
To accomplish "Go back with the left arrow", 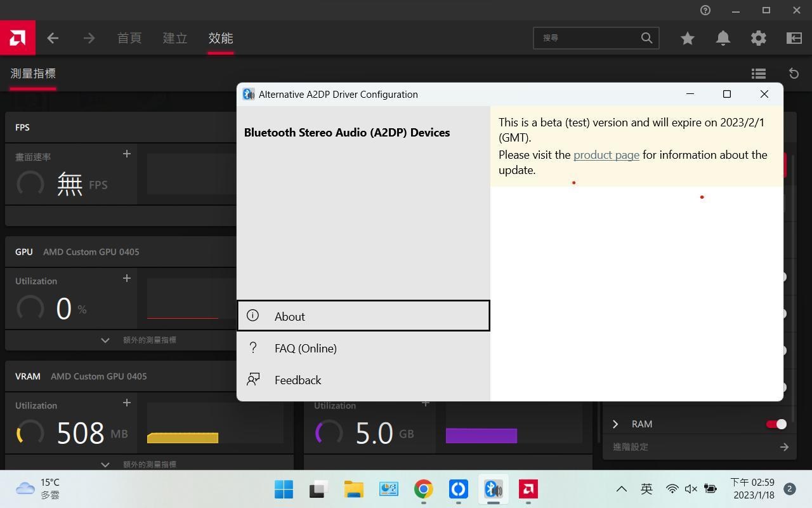I will click(53, 38).
